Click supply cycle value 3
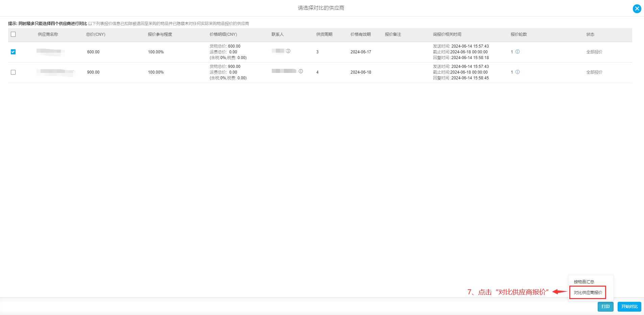This screenshot has width=644, height=315. 317,52
